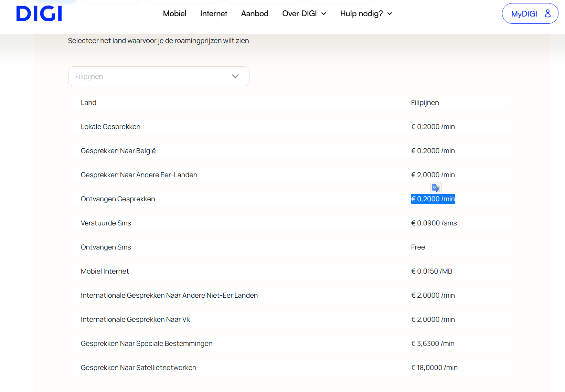The width and height of the screenshot is (565, 392).
Task: Click the DIGI logo
Action: (x=39, y=14)
